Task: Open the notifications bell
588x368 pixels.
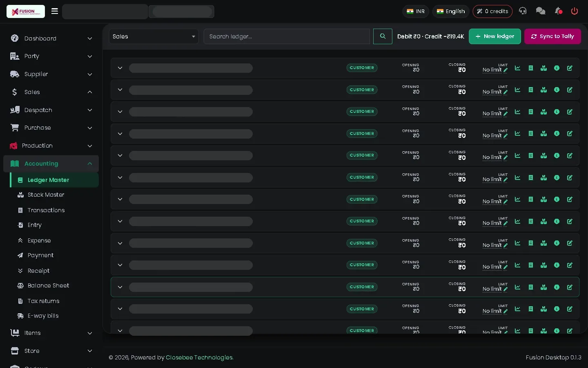Action: click(x=558, y=11)
